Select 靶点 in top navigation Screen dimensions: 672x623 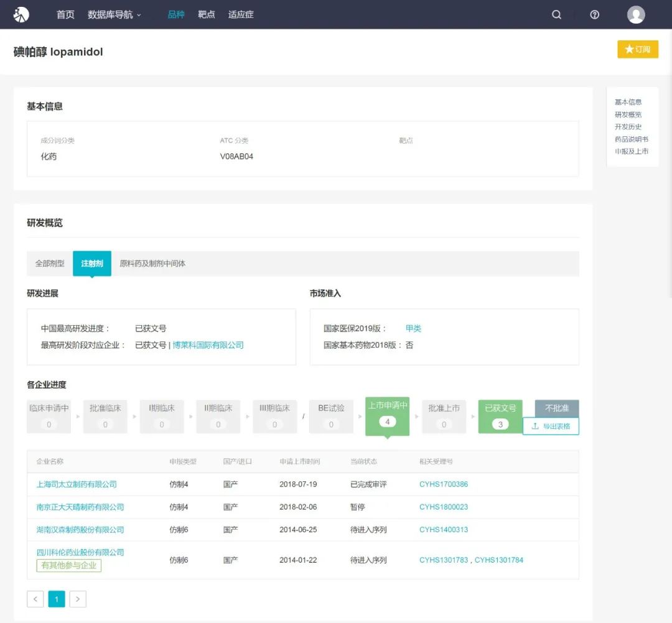(x=206, y=14)
